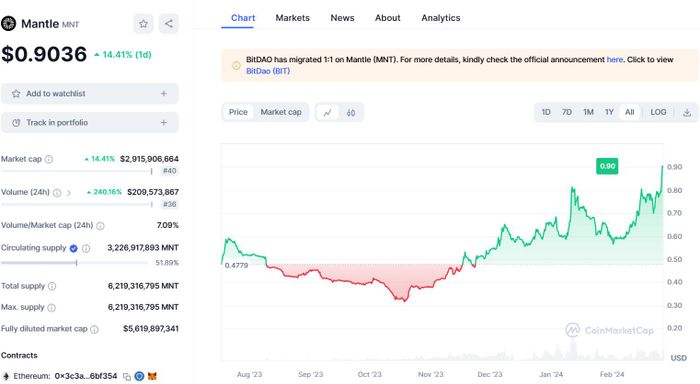700x384 pixels.
Task: Expand Track in portfolio with the plus sign
Action: 164,122
